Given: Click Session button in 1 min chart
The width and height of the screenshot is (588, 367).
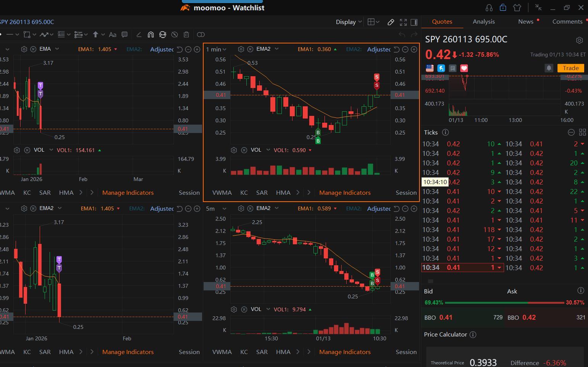Looking at the screenshot, I should [406, 193].
